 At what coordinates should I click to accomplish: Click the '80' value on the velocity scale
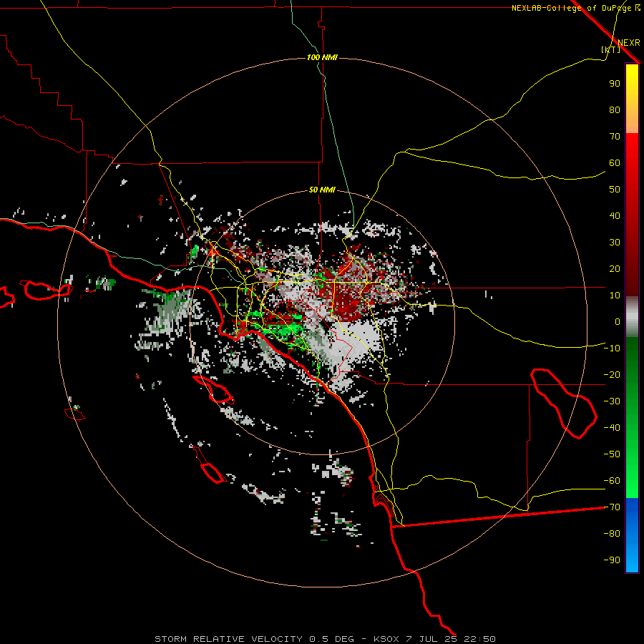coord(615,110)
